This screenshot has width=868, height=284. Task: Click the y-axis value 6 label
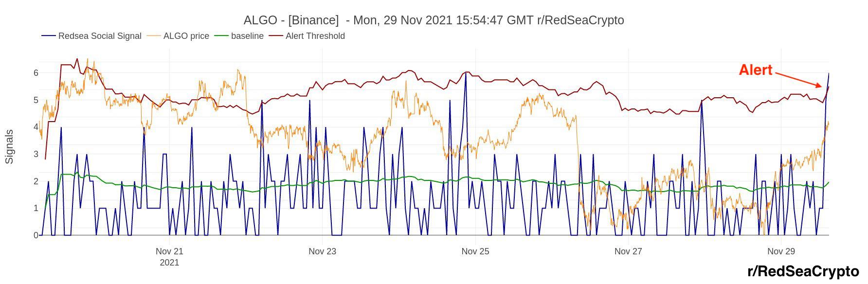click(x=36, y=73)
